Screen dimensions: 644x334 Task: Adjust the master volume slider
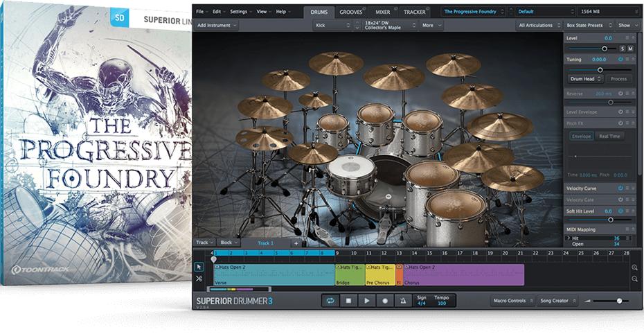tap(618, 301)
